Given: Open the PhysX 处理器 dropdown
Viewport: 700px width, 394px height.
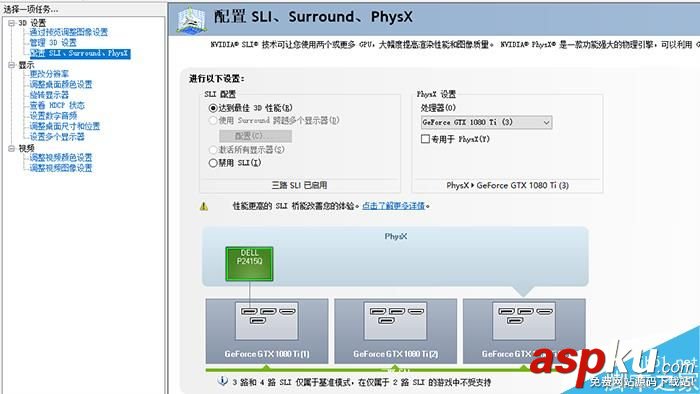Looking at the screenshot, I should coord(486,122).
